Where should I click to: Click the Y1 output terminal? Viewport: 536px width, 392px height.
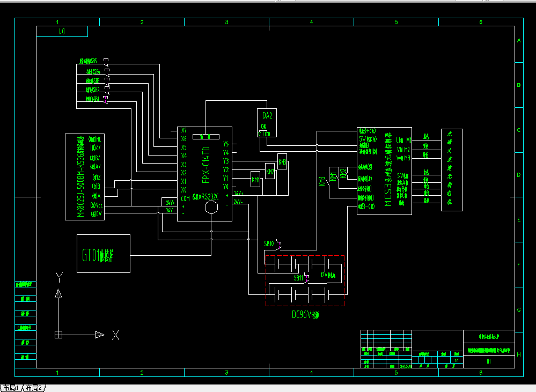[x=225, y=178]
